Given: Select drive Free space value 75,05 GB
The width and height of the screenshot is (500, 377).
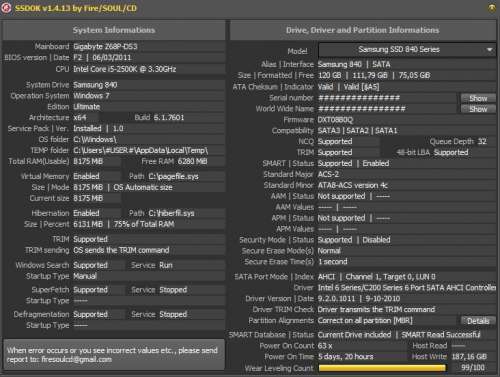Looking at the screenshot, I should tap(414, 75).
